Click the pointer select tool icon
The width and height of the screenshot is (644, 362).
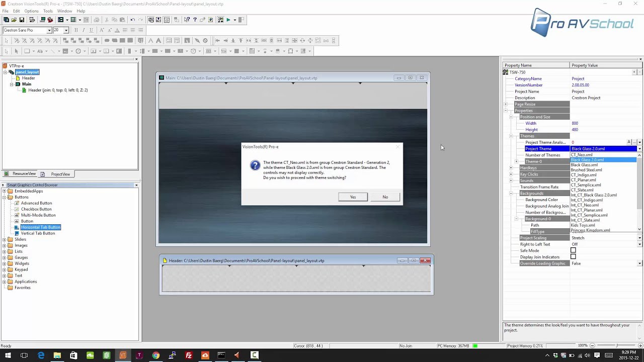click(x=16, y=51)
